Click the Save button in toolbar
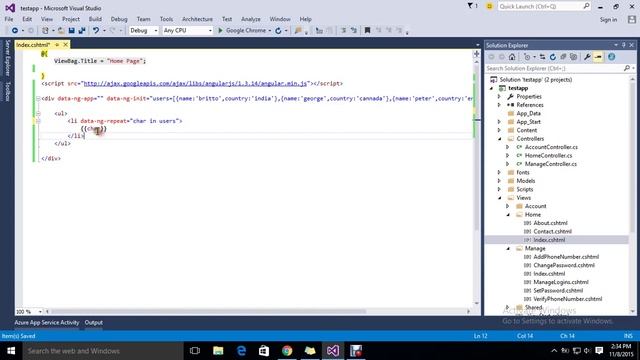This screenshot has height=360, width=640. 71,31
